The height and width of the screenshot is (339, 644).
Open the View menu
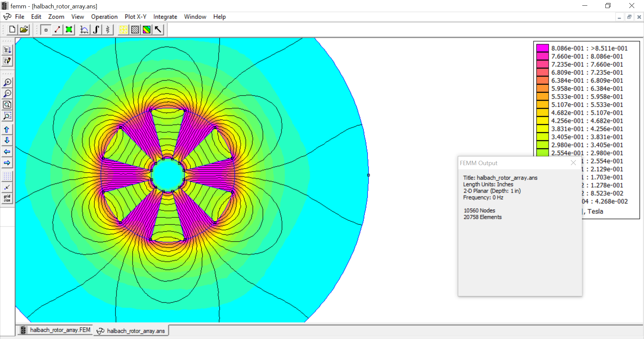tap(77, 17)
